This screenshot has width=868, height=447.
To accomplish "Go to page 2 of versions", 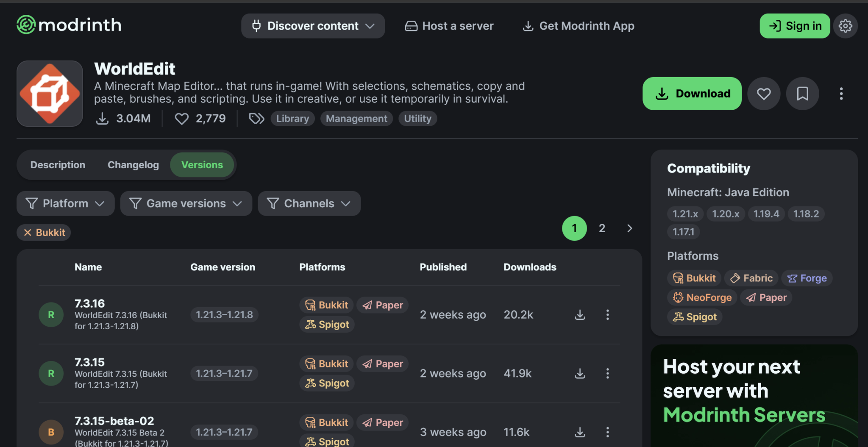I will point(602,228).
